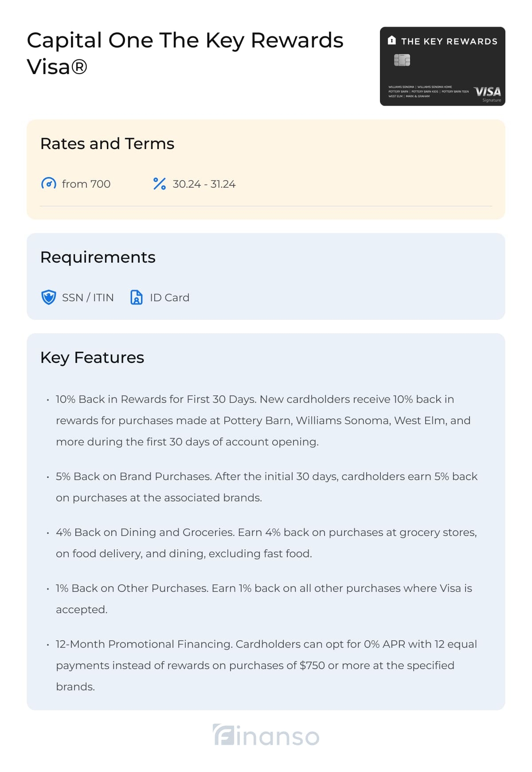Click the 12-Month Promotional Financing bullet
The height and width of the screenshot is (772, 532).
point(266,665)
